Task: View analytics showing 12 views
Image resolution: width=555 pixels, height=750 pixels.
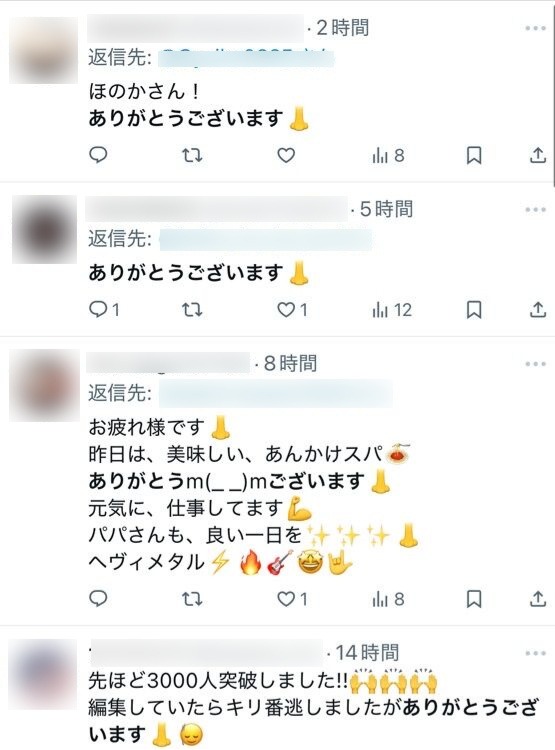Action: coord(392,310)
